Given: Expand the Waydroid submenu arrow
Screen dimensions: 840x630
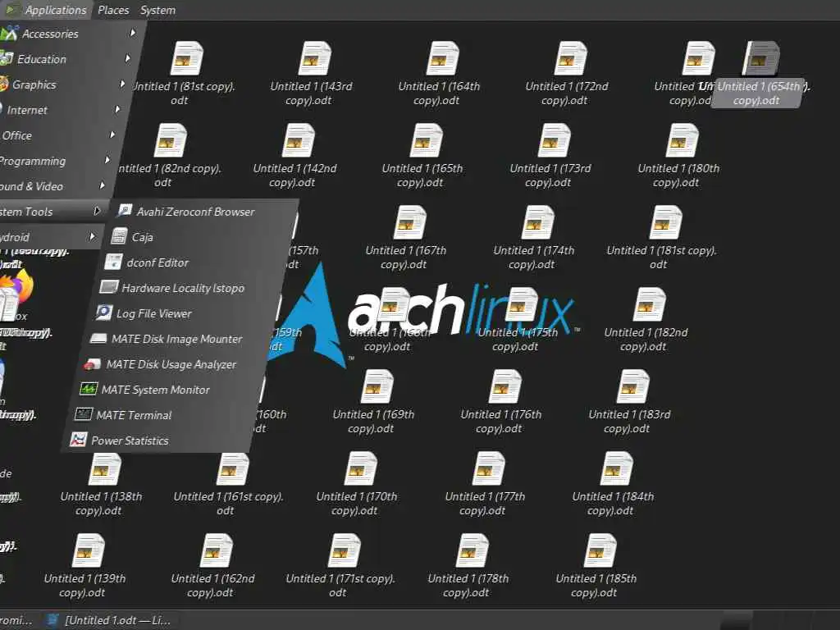Looking at the screenshot, I should tap(92, 236).
